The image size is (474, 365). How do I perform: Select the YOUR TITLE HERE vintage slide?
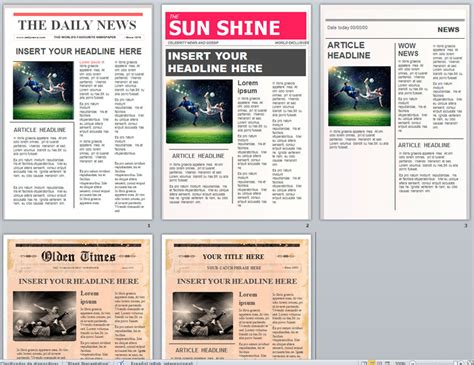click(x=236, y=297)
